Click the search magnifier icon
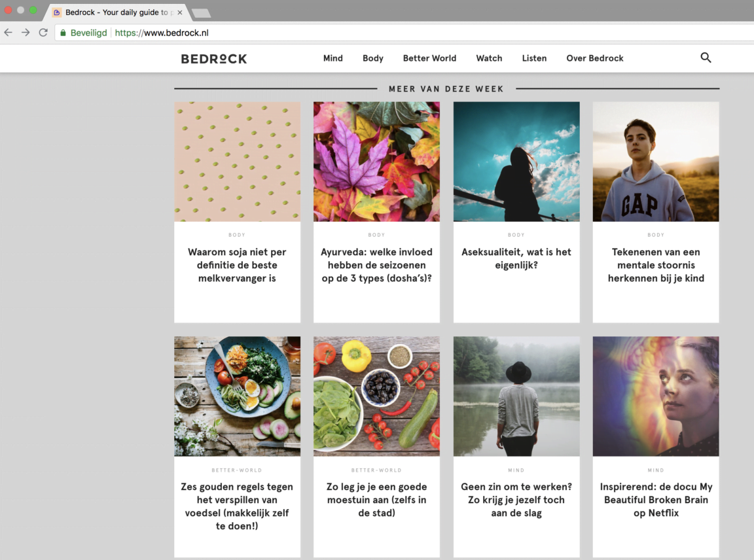This screenshot has height=560, width=754. click(x=706, y=58)
